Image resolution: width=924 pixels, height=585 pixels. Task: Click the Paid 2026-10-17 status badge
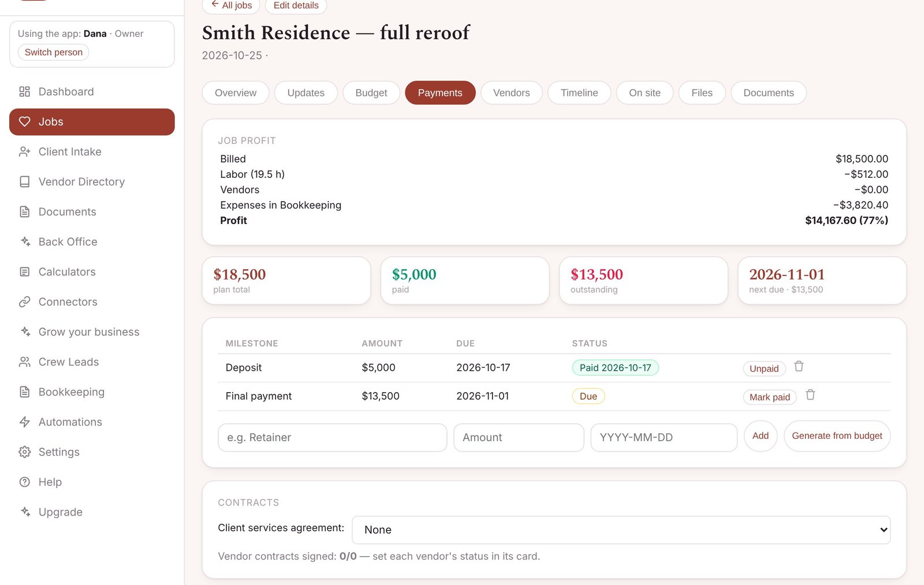click(616, 368)
